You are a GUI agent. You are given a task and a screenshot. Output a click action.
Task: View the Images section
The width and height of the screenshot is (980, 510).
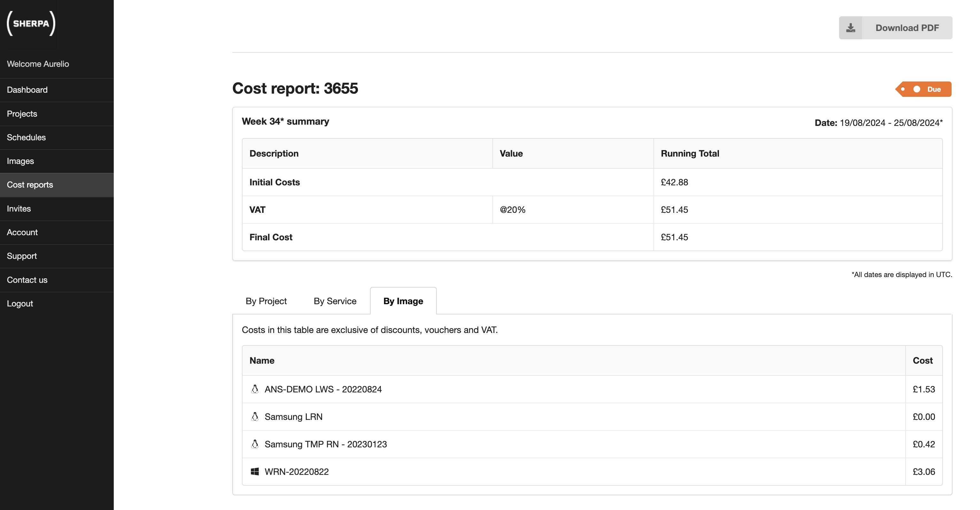tap(20, 161)
